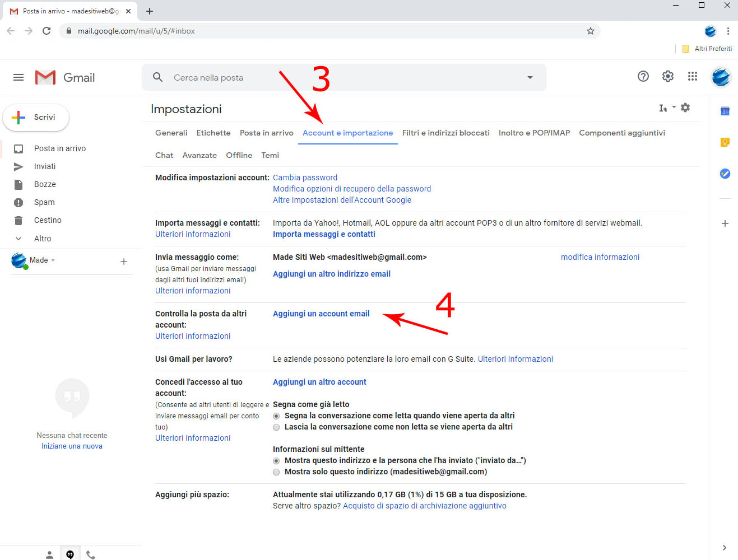Switch to the Offline settings tab
This screenshot has width=738, height=560.
(239, 155)
